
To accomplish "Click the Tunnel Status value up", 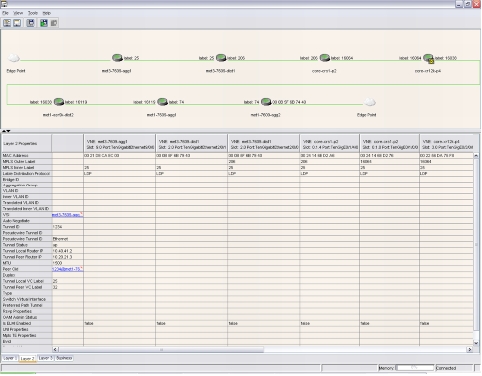I will (55, 245).
